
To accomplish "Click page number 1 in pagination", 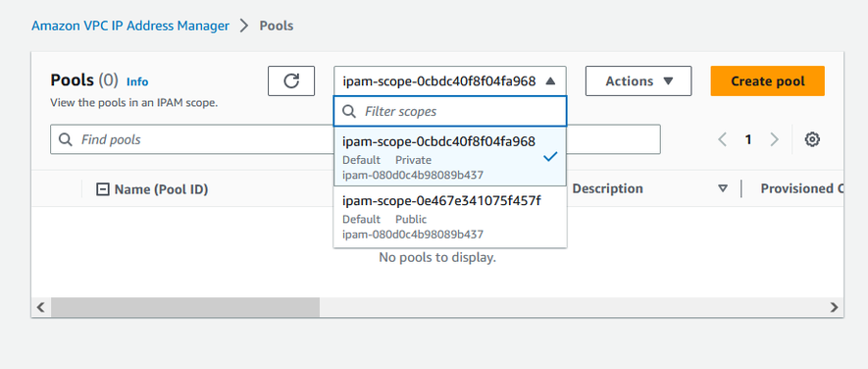I will [748, 139].
